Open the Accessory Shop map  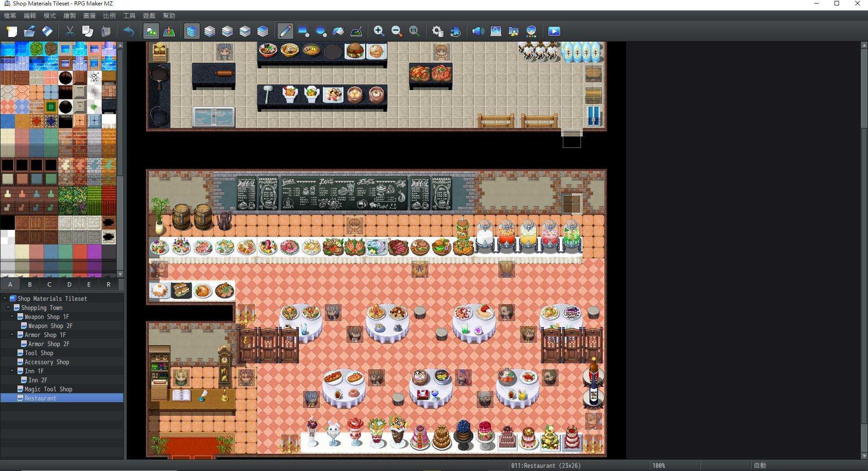coord(47,362)
